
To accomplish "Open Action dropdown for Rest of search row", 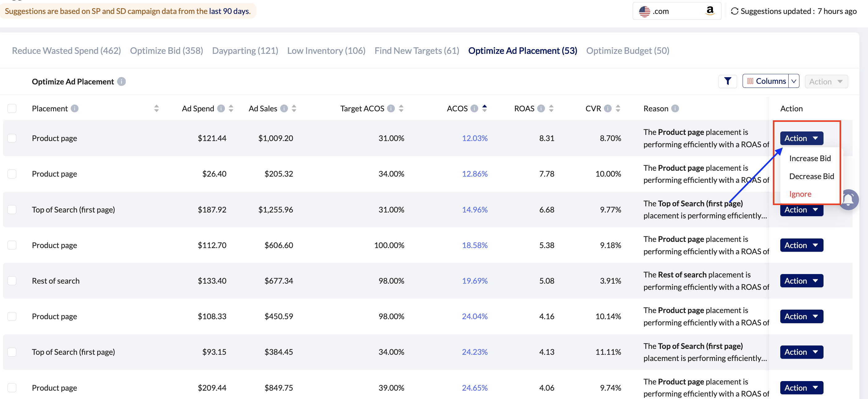I will tap(801, 281).
